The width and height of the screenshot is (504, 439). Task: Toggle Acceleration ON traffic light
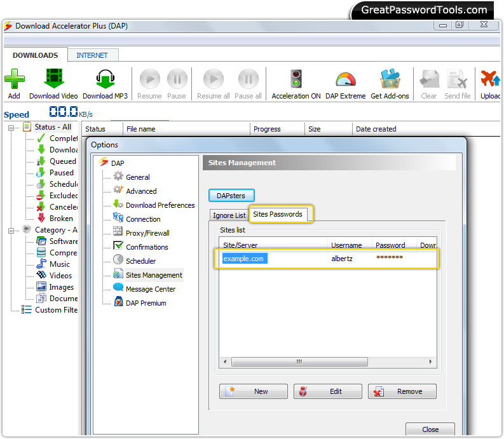coord(296,79)
